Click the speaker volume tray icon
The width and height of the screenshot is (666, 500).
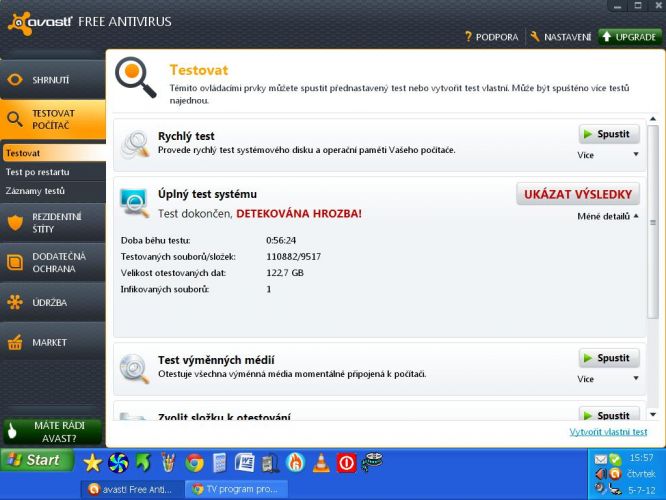tap(601, 474)
